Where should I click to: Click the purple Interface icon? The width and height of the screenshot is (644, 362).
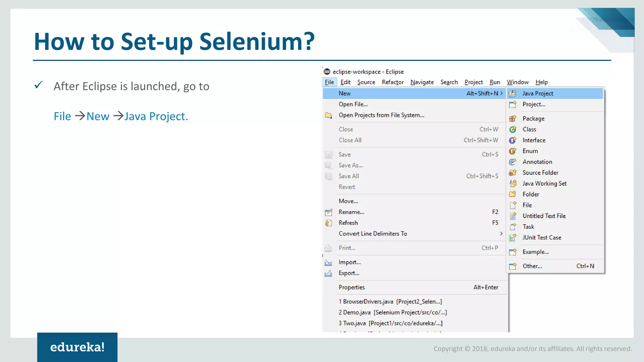(x=513, y=140)
